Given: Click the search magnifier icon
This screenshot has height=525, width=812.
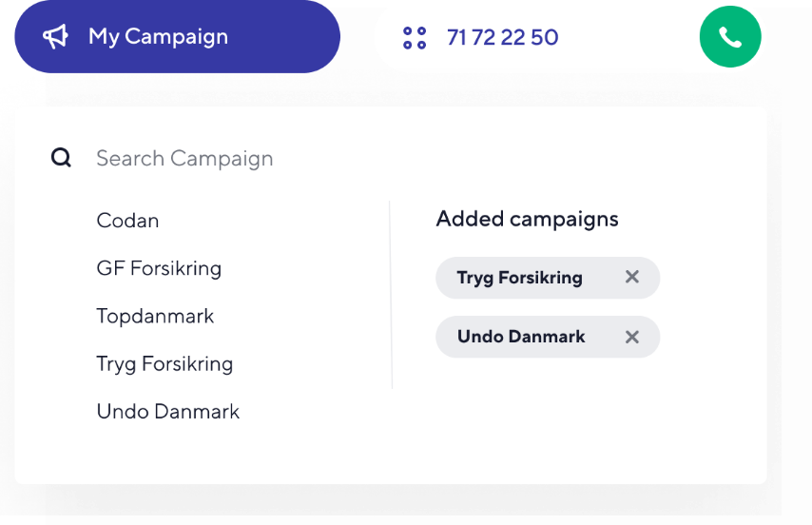Looking at the screenshot, I should pos(61,157).
